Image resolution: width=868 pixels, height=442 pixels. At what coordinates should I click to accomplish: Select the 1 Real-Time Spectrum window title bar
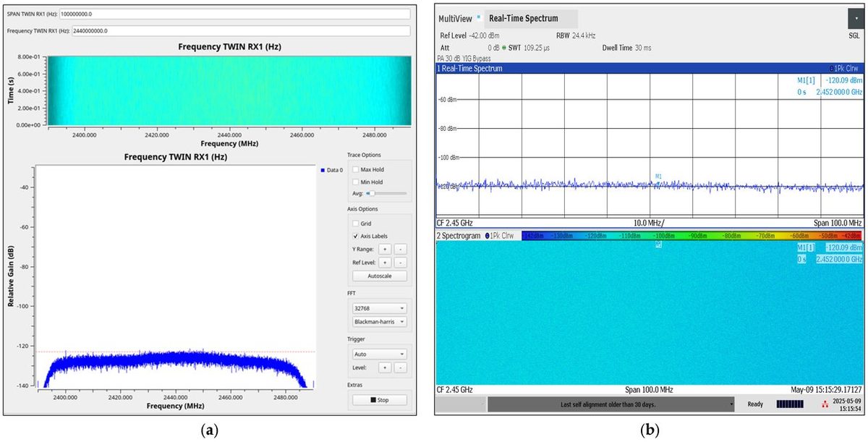(649, 68)
